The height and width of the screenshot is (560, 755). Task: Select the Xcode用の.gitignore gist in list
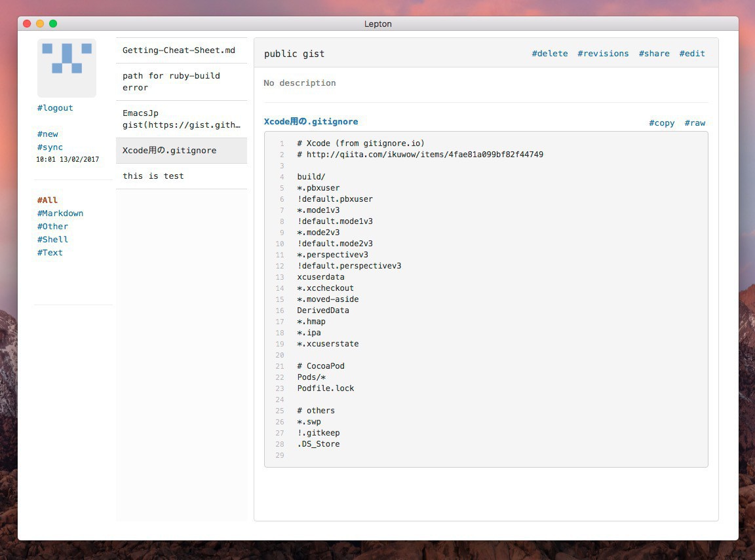170,151
